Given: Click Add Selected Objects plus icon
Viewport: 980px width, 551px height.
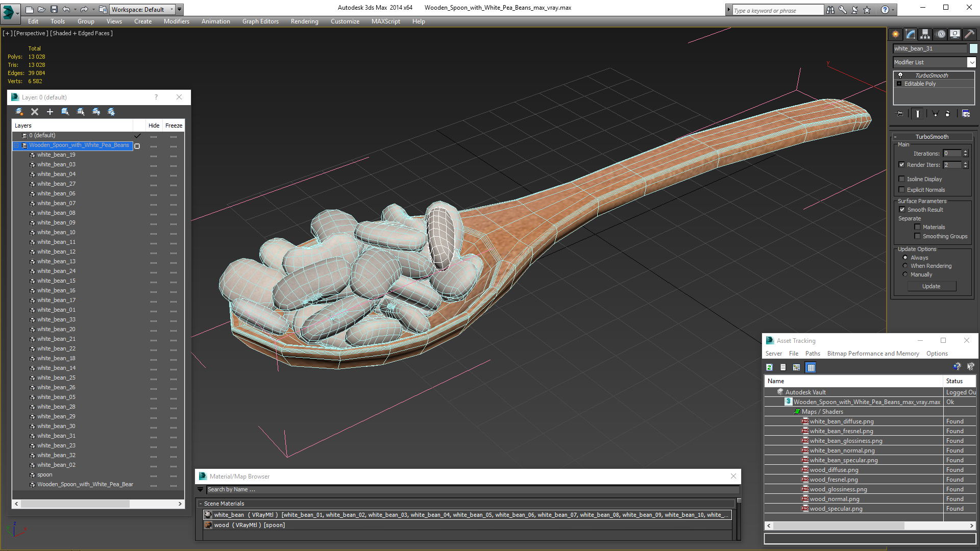Looking at the screenshot, I should pyautogui.click(x=50, y=112).
